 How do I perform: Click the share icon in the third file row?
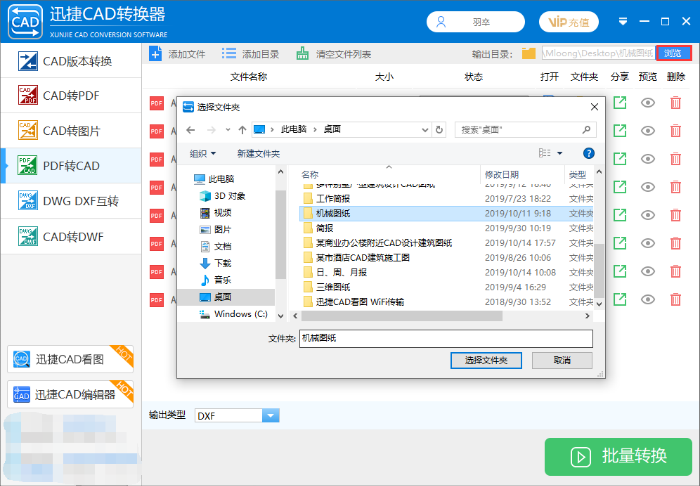tap(620, 159)
